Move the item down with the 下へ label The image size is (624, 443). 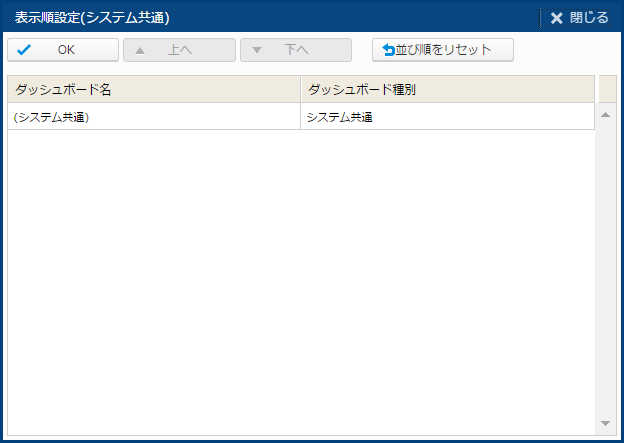[x=297, y=50]
